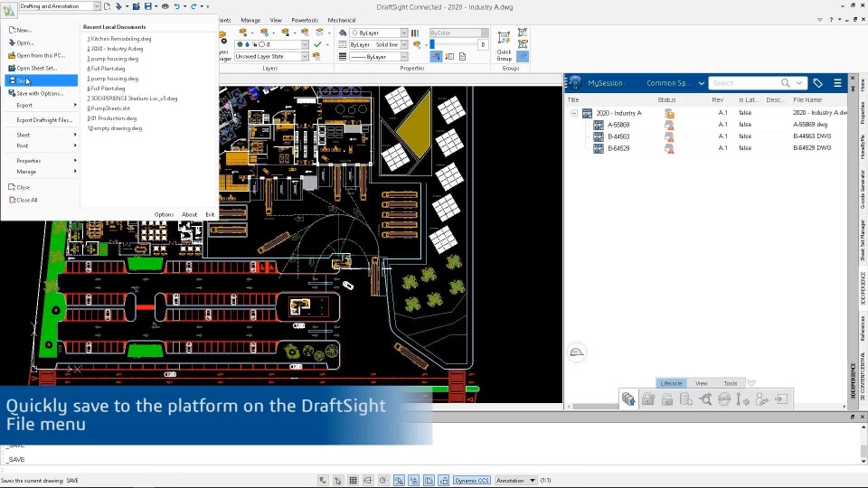This screenshot has height=488, width=868.
Task: Open recent document PumpSheets.dst
Action: click(108, 108)
